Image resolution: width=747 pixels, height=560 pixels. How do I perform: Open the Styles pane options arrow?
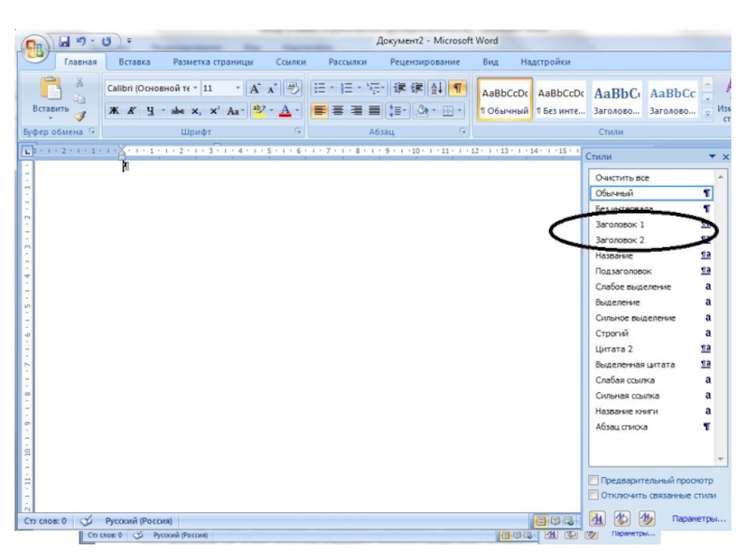pyautogui.click(x=713, y=157)
